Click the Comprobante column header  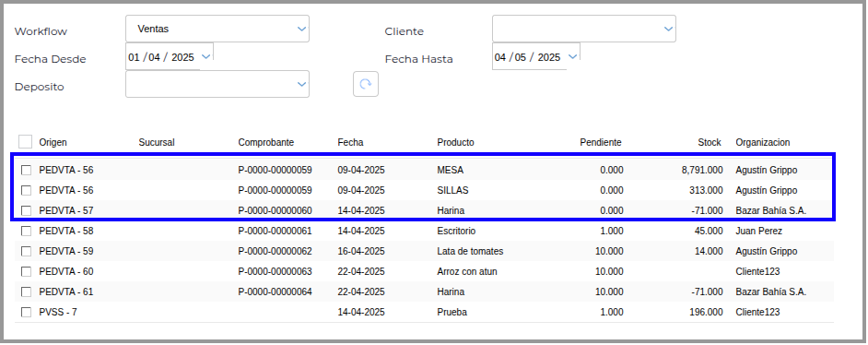(x=265, y=142)
